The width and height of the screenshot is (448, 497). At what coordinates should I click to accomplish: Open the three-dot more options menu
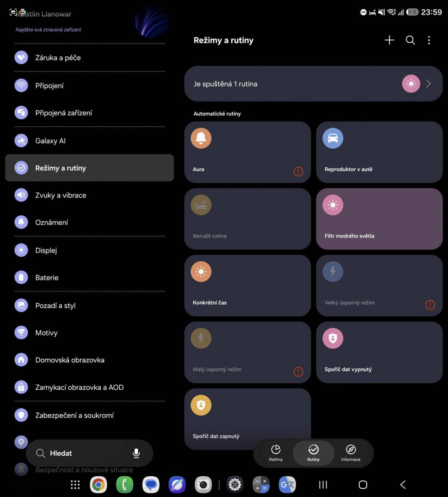pos(429,40)
